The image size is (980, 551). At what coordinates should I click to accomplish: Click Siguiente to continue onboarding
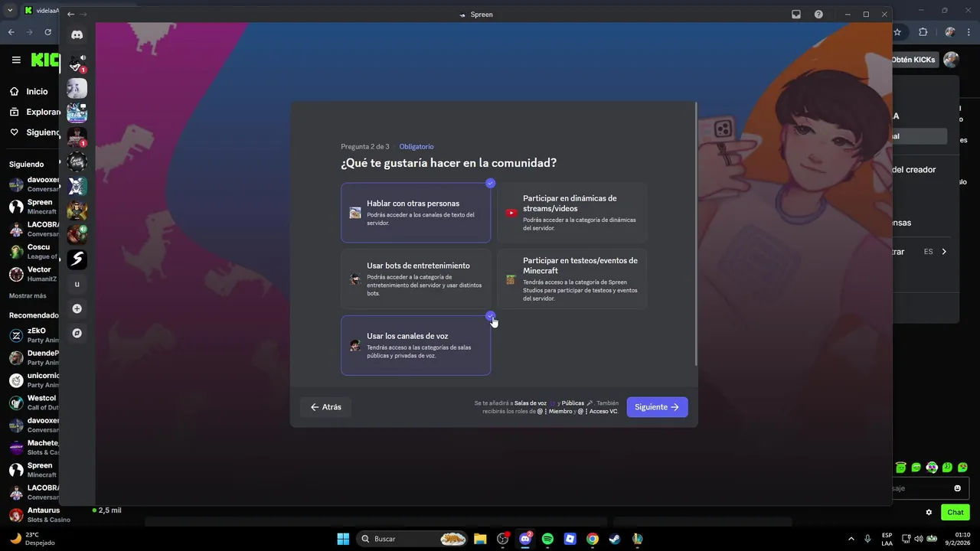[x=657, y=407]
